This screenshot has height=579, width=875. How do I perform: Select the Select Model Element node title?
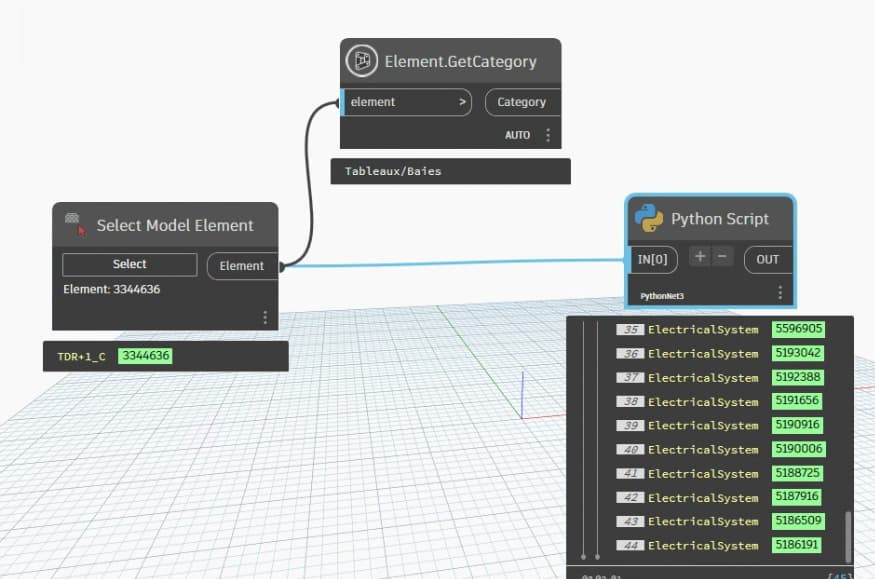click(x=175, y=225)
